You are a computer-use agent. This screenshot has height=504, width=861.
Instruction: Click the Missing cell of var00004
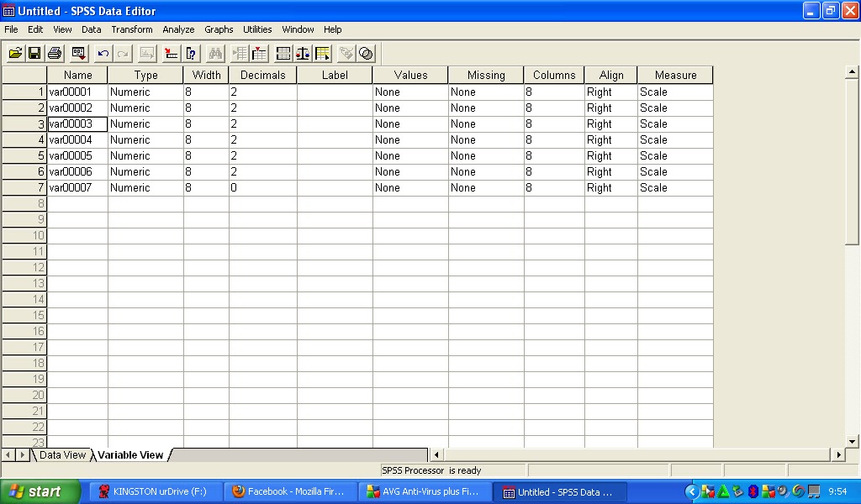pos(486,139)
